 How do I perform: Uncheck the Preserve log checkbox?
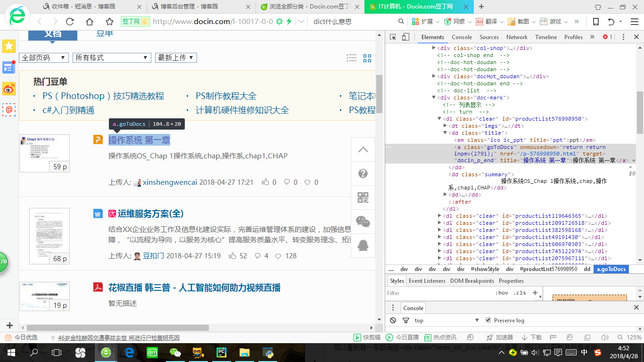pyautogui.click(x=488, y=320)
